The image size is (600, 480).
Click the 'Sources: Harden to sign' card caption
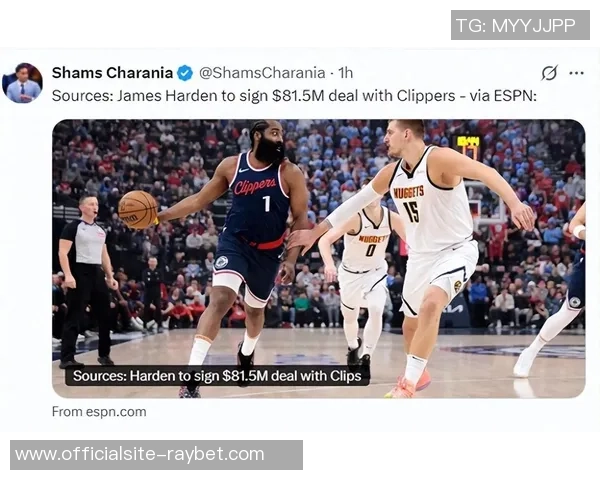[217, 376]
